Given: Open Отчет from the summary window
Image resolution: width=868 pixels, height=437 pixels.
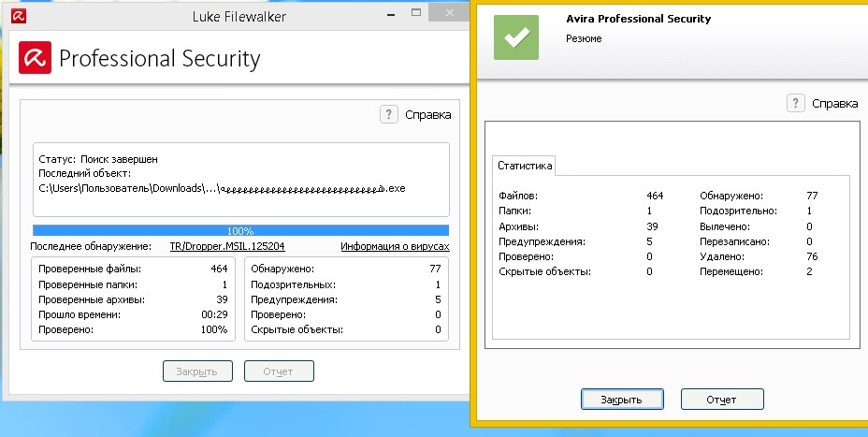Looking at the screenshot, I should coord(721,400).
